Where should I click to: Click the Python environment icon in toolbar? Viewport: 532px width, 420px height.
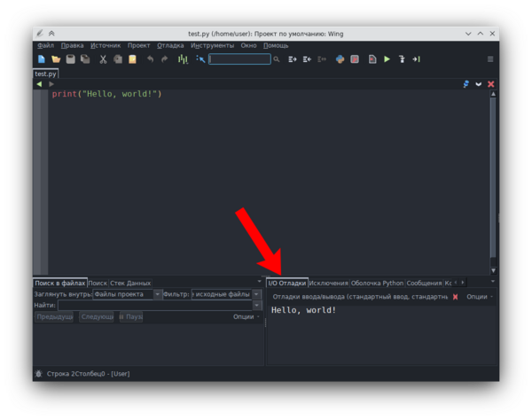pyautogui.click(x=340, y=59)
